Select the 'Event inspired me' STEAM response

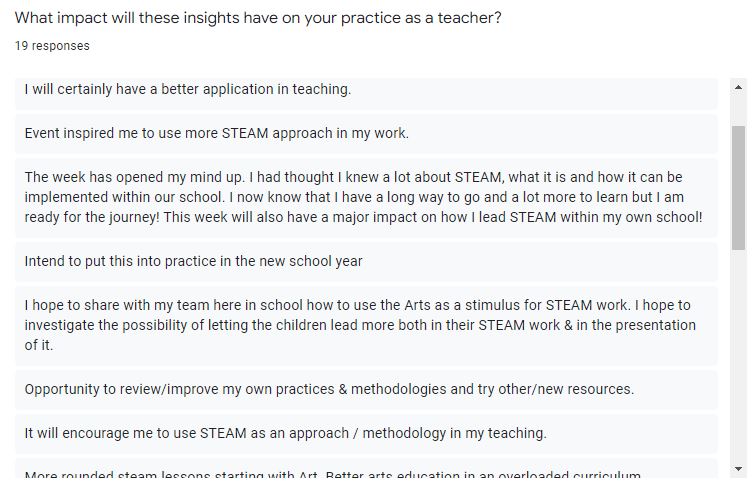coord(366,133)
